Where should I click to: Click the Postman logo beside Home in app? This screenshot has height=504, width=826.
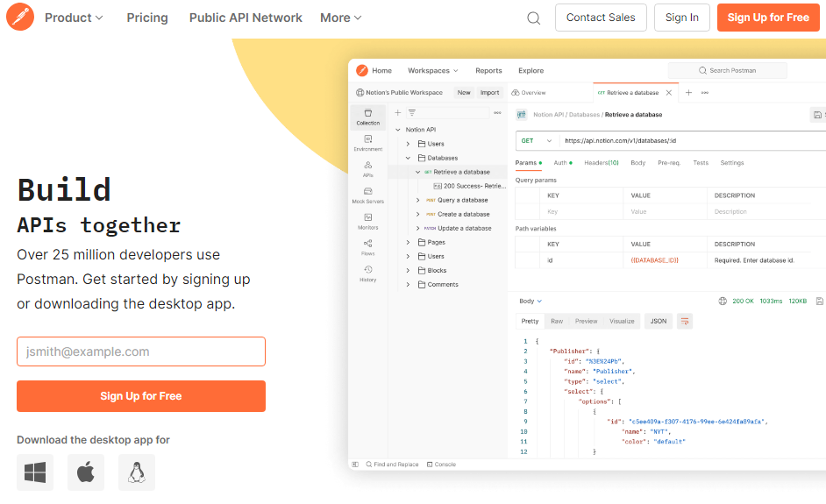[x=362, y=71]
